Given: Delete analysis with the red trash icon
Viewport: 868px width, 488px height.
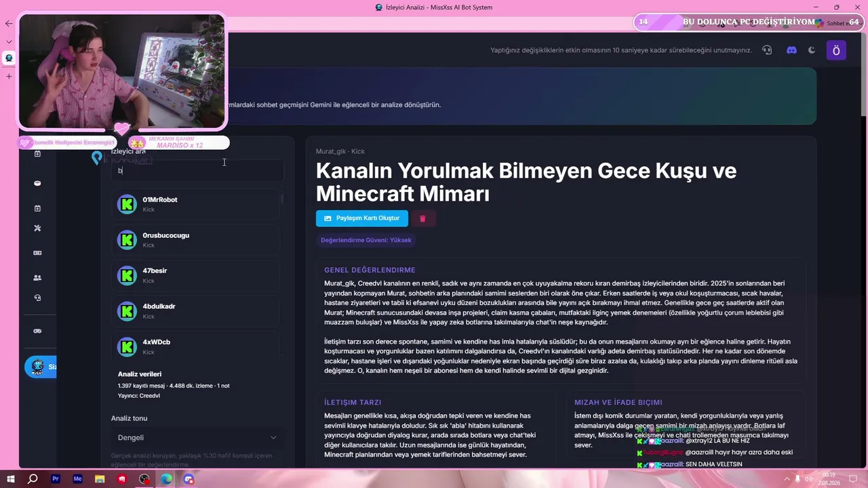Looking at the screenshot, I should (x=422, y=218).
